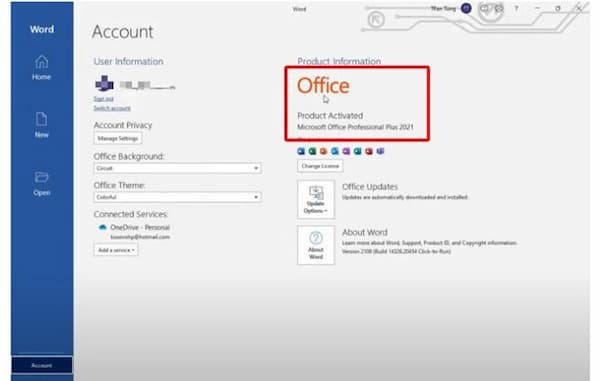Click Microsoft Office Professional Plus 2021 text
Screen dimensions: 600x381
click(x=355, y=127)
